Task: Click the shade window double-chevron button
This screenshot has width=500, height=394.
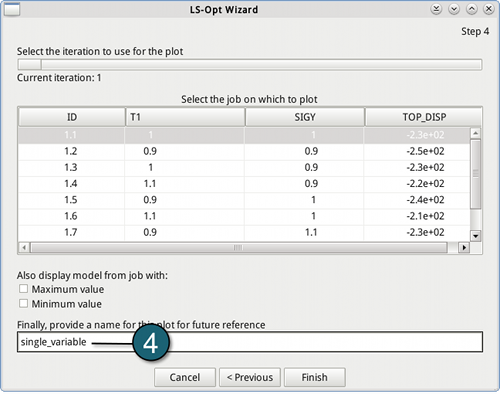Action: pyautogui.click(x=436, y=9)
